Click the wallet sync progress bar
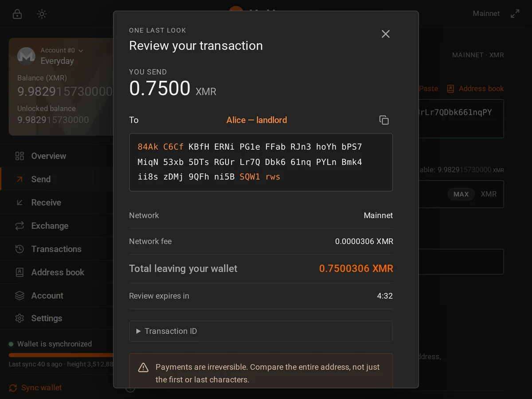The height and width of the screenshot is (399, 532). [x=61, y=355]
